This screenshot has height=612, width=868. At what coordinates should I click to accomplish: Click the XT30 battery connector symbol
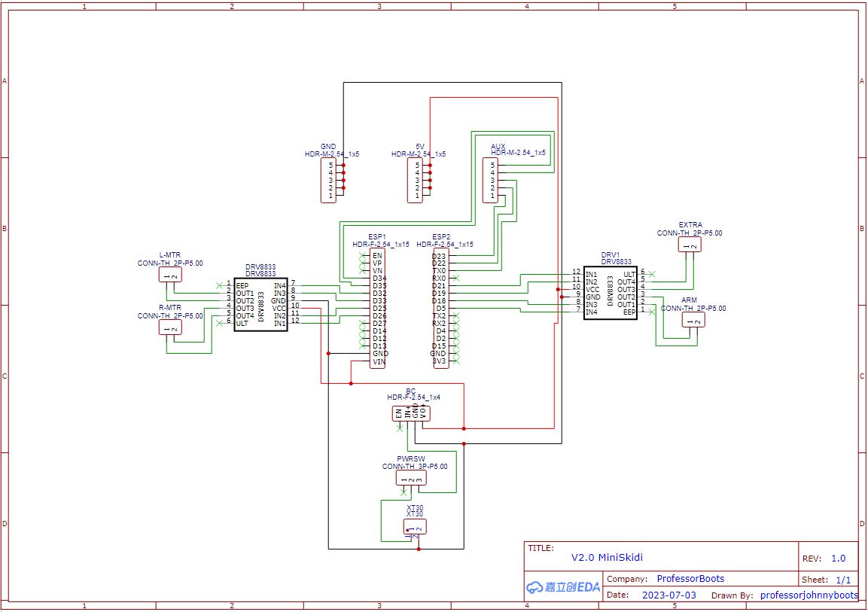415,526
